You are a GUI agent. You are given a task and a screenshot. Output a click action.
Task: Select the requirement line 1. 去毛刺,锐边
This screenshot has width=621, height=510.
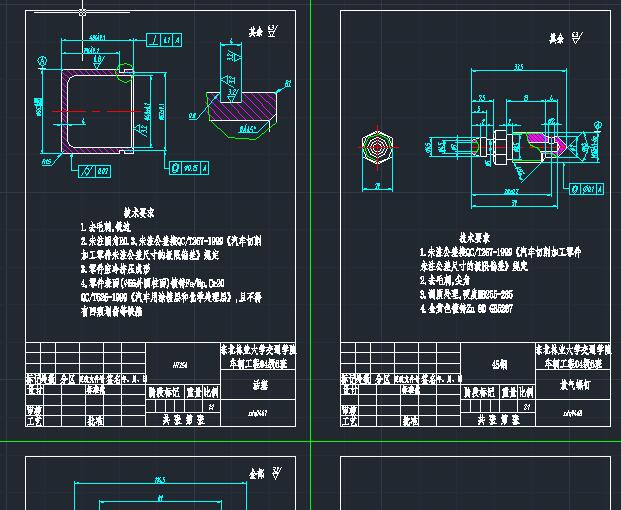[106, 227]
